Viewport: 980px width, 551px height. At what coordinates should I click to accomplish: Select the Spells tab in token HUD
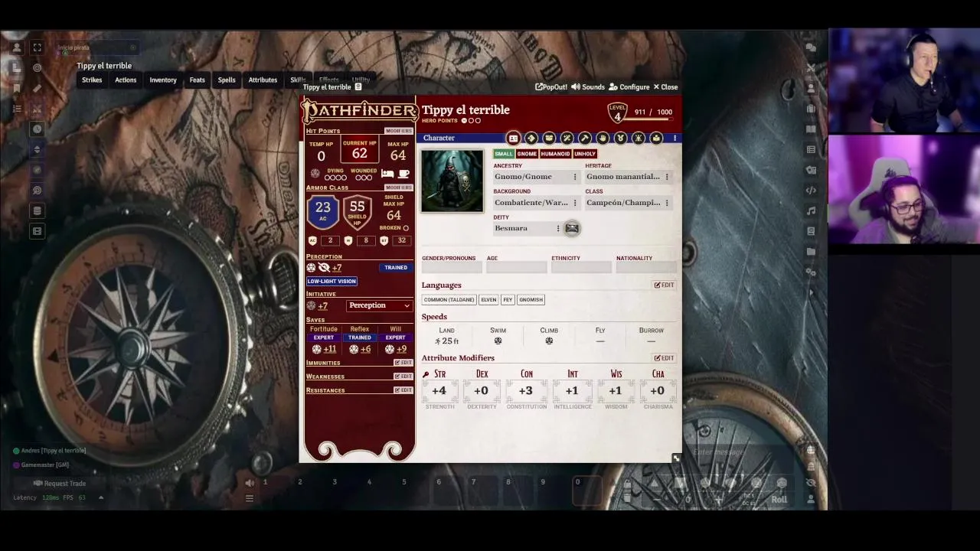click(227, 80)
